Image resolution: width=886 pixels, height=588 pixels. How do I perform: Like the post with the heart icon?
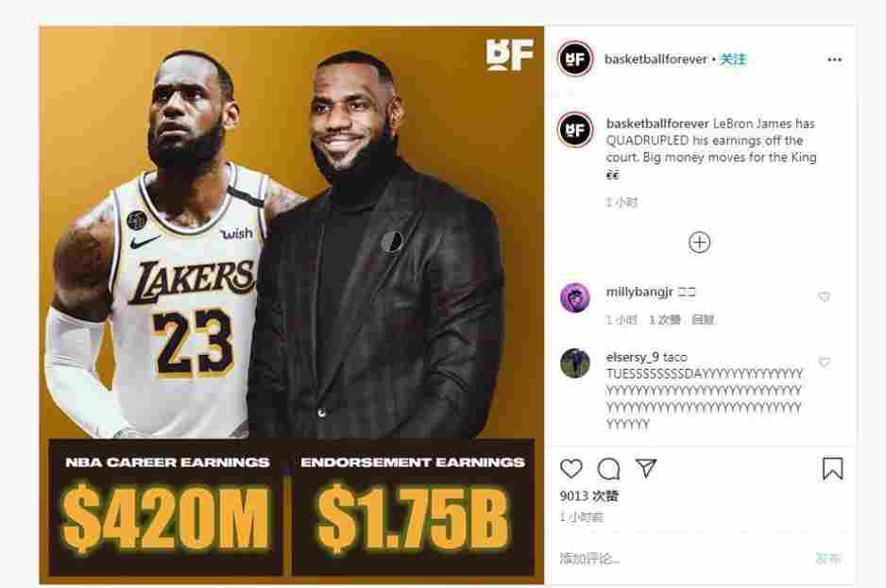(x=571, y=468)
